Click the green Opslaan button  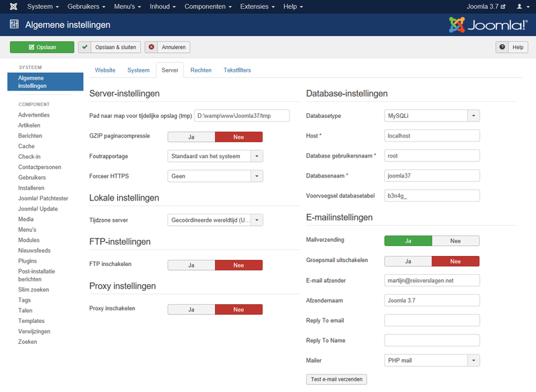click(42, 47)
